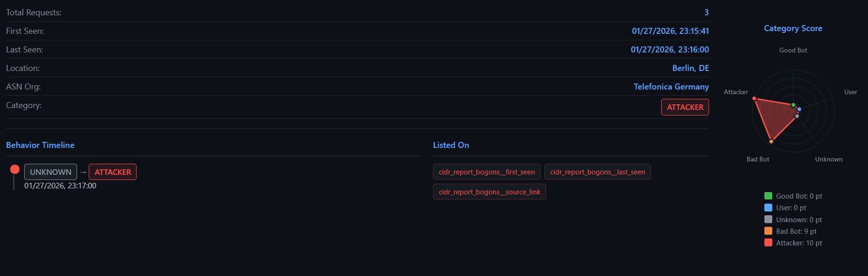Click the Telefonica Germany ASN Org value
This screenshot has height=276, width=868.
[x=671, y=87]
